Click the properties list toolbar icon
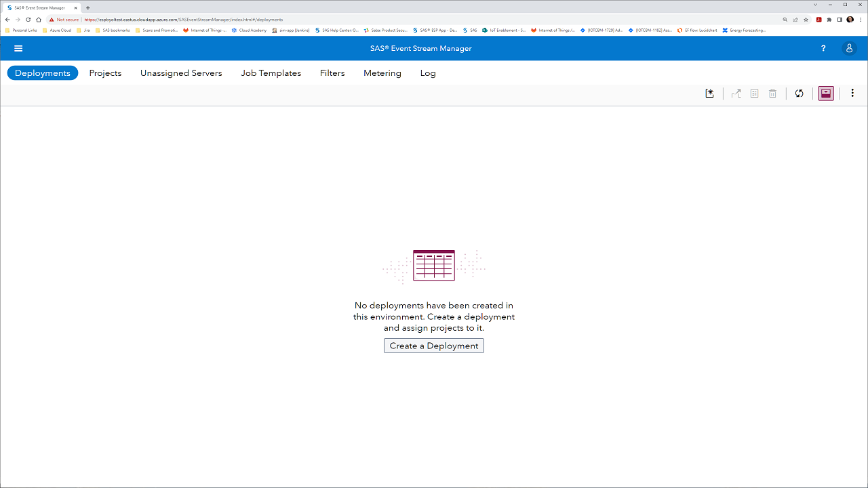 click(x=754, y=94)
